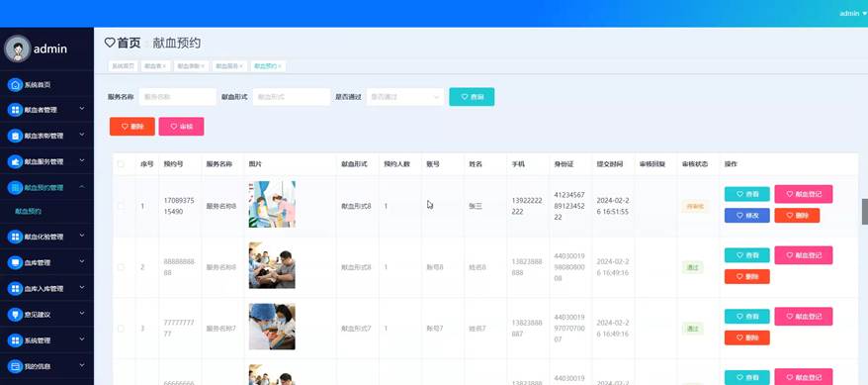Open the 献血预约 submenu item in sidebar
This screenshot has height=385, width=868.
29,212
